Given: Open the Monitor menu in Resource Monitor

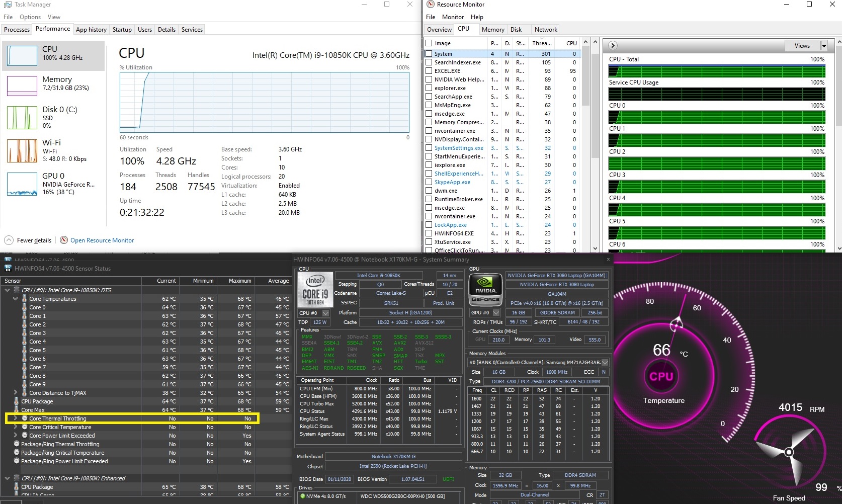Looking at the screenshot, I should [453, 17].
